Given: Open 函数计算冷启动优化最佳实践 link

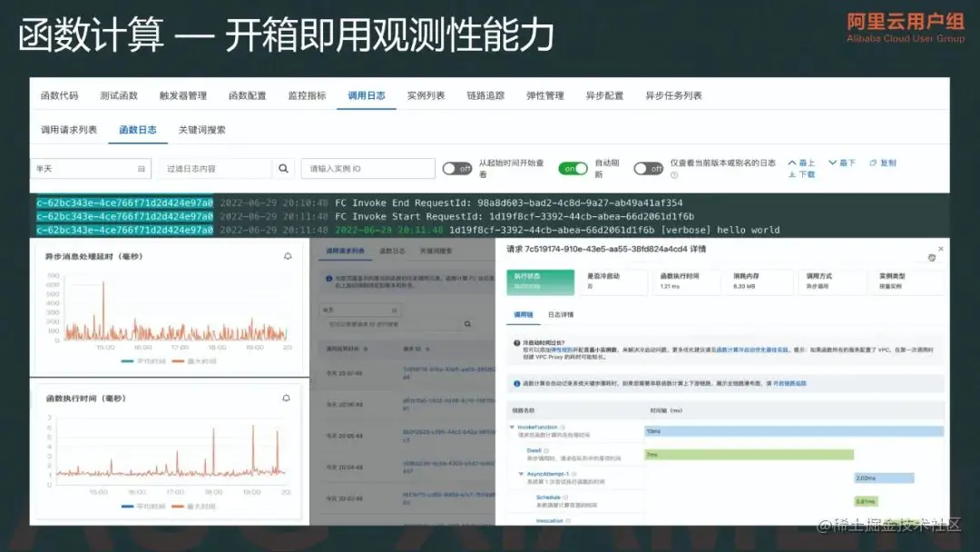Looking at the screenshot, I should tap(752, 350).
